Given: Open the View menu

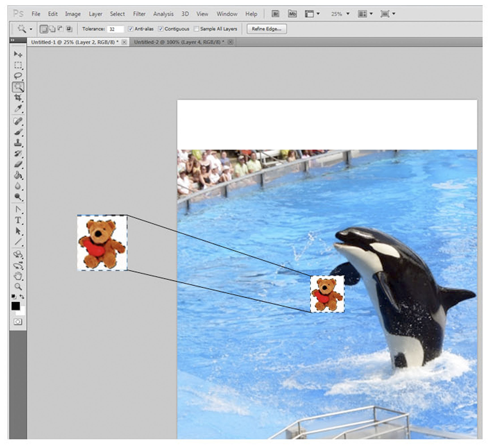Looking at the screenshot, I should (x=202, y=14).
